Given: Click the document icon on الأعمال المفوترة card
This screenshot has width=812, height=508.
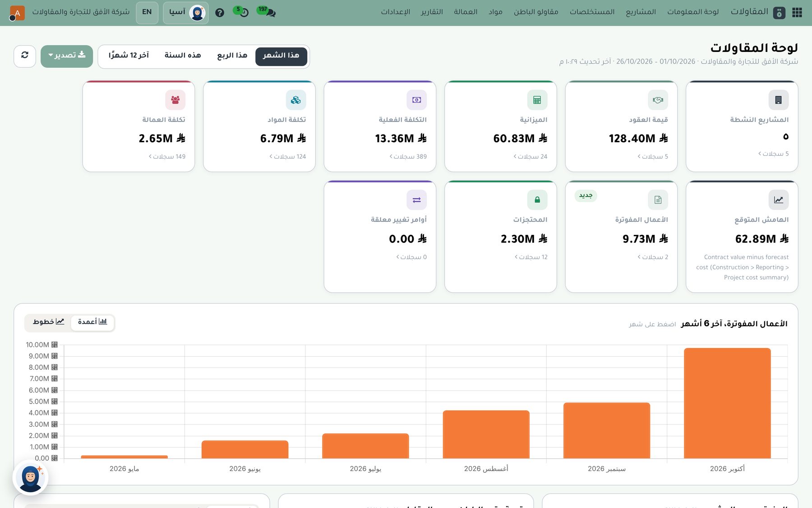Looking at the screenshot, I should [x=658, y=200].
